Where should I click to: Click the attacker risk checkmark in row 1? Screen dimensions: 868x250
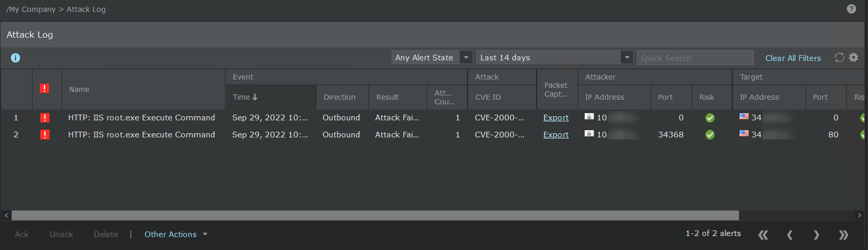(710, 118)
